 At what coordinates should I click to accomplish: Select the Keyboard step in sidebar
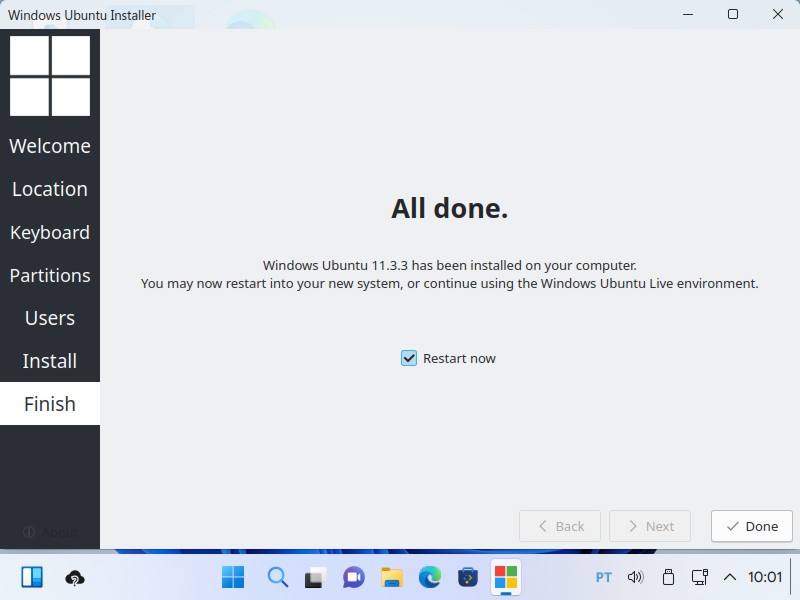click(50, 233)
